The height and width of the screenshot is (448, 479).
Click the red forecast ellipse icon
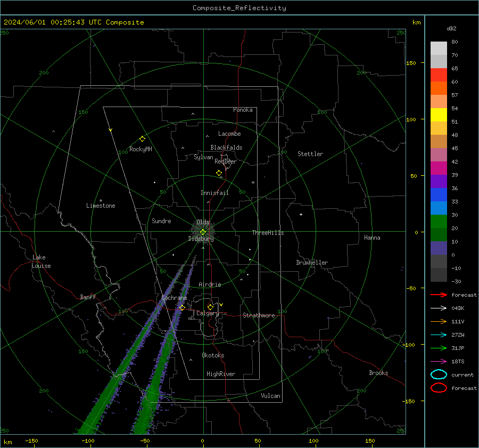439,388
